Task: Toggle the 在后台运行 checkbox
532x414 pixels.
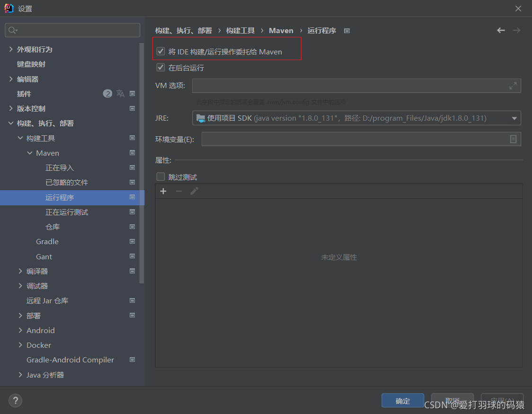Action: 160,68
